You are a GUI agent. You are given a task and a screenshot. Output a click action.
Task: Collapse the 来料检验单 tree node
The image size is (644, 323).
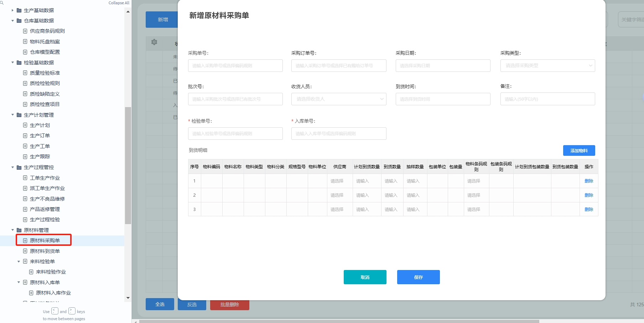pos(19,261)
